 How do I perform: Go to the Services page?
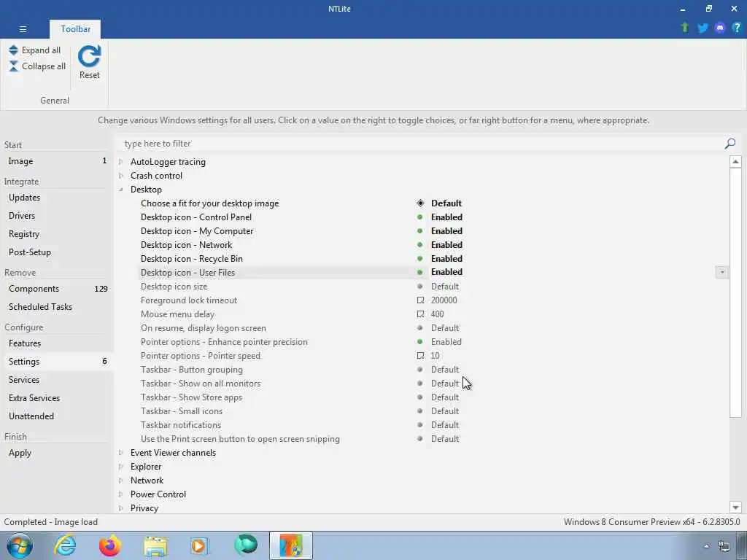(56, 379)
